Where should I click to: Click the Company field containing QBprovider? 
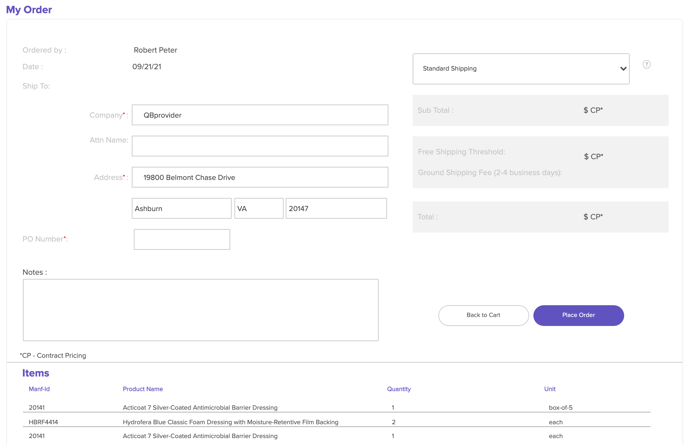[x=260, y=115]
